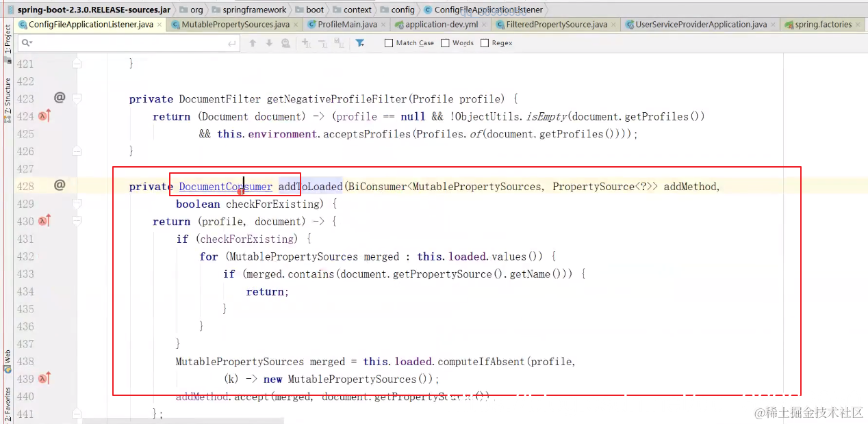This screenshot has height=424, width=868.
Task: Close the UserServiceProviderApplication.java tab
Action: pos(774,25)
